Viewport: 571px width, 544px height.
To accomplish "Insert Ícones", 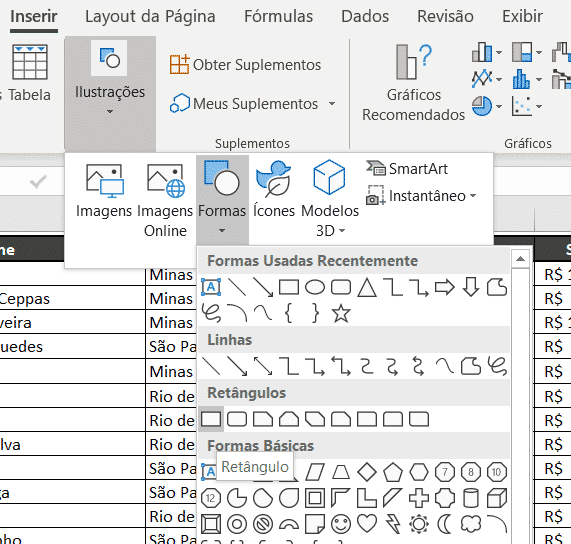I will tap(274, 190).
